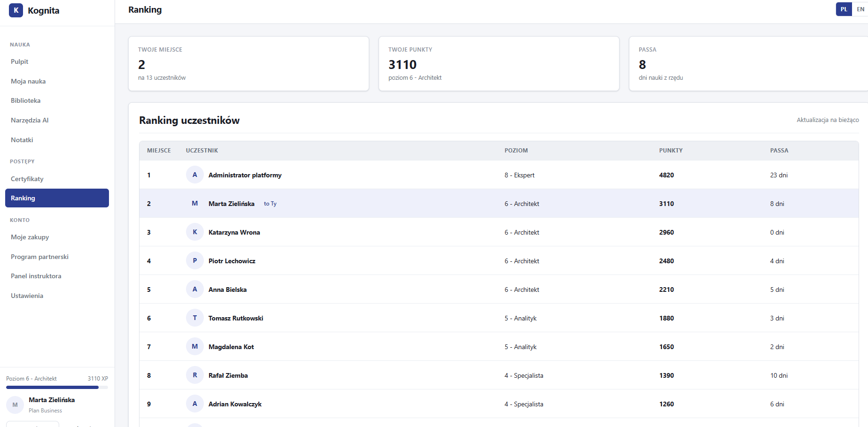Image resolution: width=868 pixels, height=427 pixels.
Task: Open Notatki page
Action: pyautogui.click(x=57, y=140)
